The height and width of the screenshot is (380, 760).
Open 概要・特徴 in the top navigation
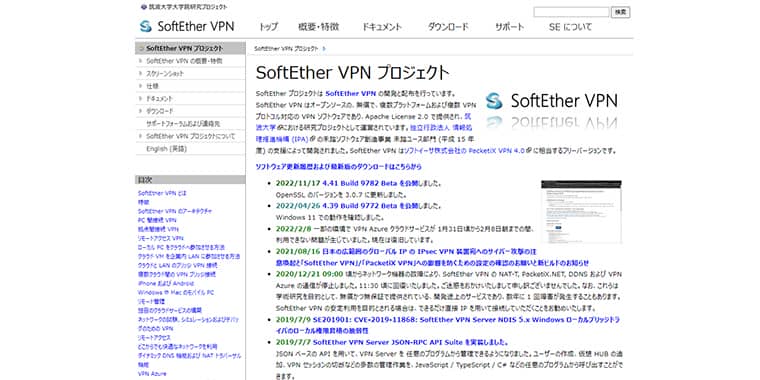318,27
